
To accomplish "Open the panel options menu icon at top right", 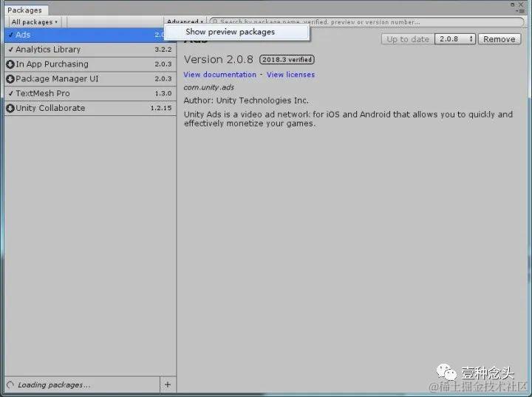I will point(522,11).
